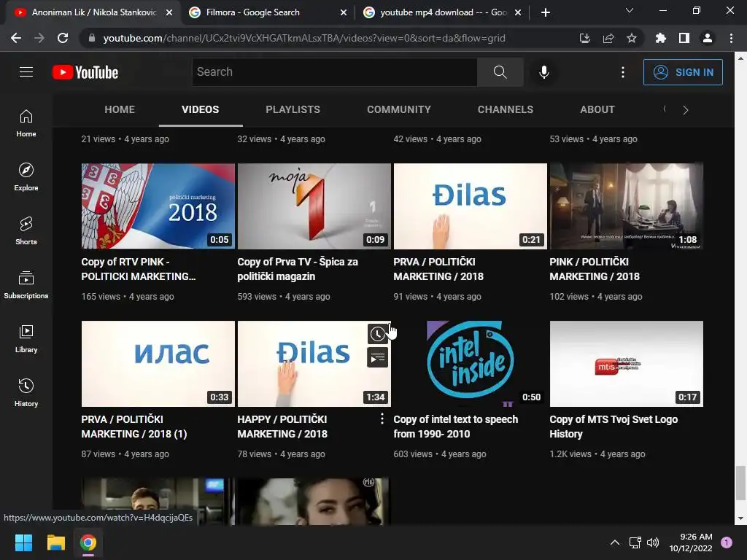Viewport: 747px width, 560px height.
Task: Click the Search input field
Action: pos(334,72)
